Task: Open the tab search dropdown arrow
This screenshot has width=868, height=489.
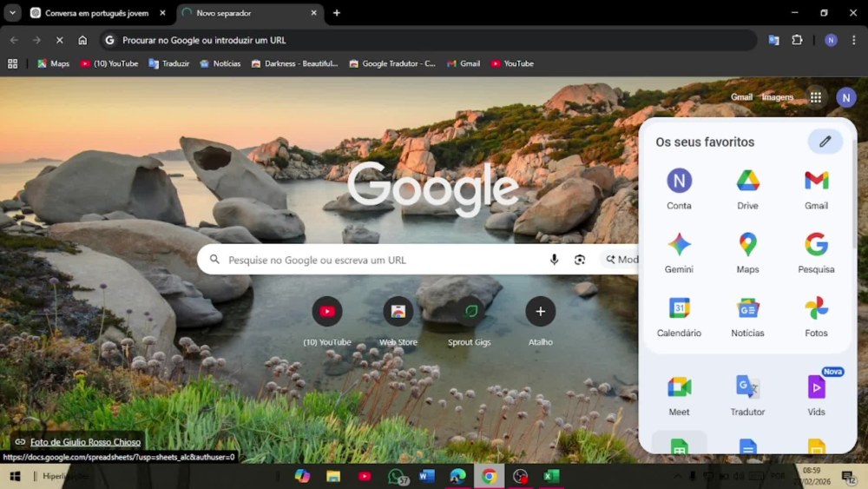Action: tap(12, 13)
